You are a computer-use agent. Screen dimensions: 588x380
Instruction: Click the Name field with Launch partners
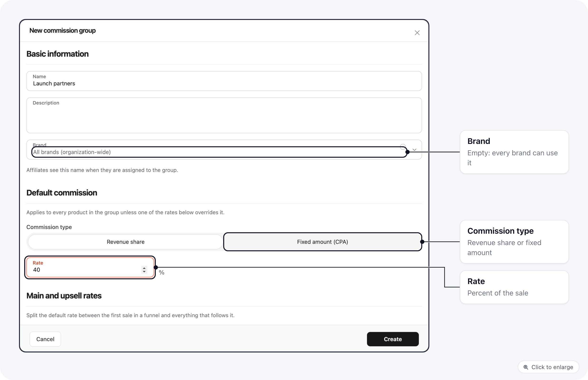[x=224, y=81]
